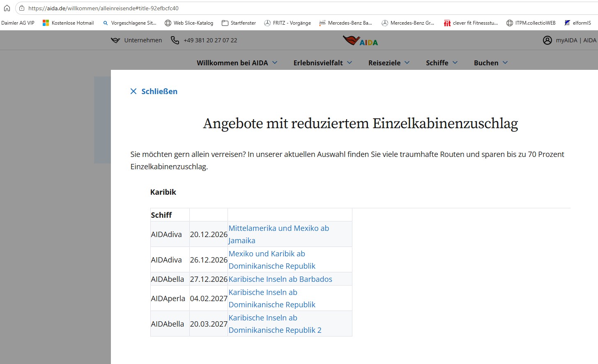Click the browser address bar URL

tap(103, 8)
